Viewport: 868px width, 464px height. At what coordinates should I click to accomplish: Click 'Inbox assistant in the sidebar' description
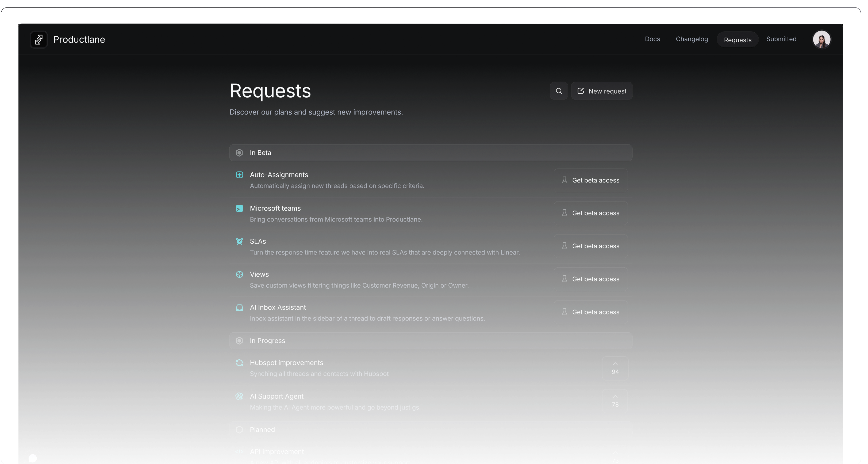[367, 319]
